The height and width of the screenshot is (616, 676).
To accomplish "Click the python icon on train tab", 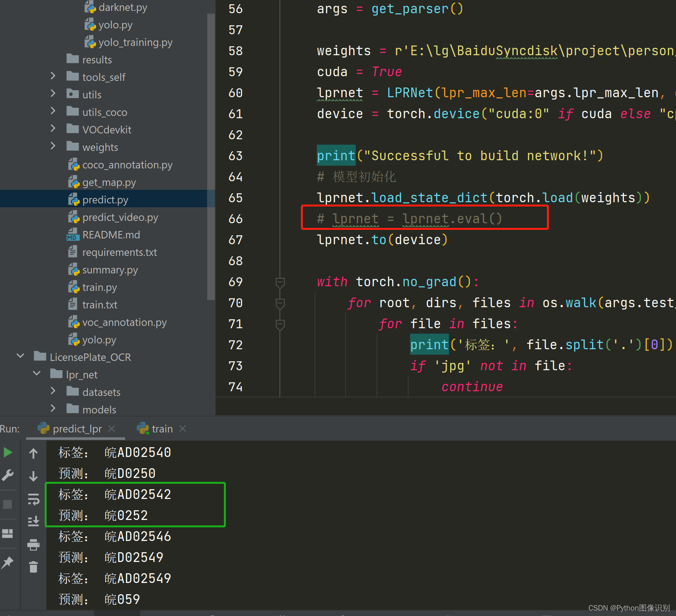I will click(143, 428).
